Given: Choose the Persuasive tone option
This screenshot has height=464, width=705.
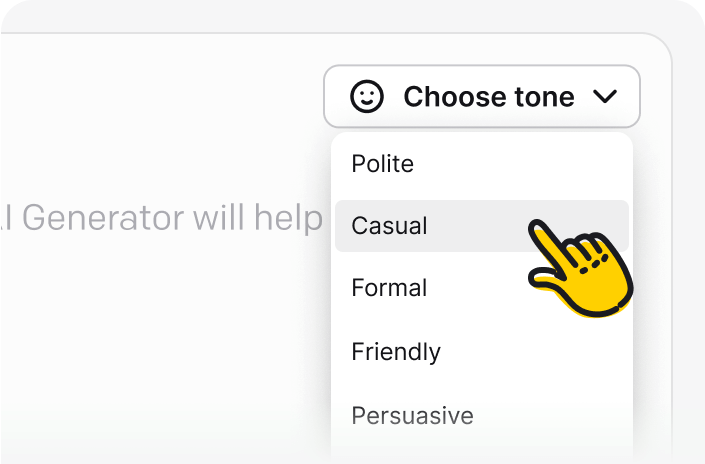Looking at the screenshot, I should [x=412, y=415].
